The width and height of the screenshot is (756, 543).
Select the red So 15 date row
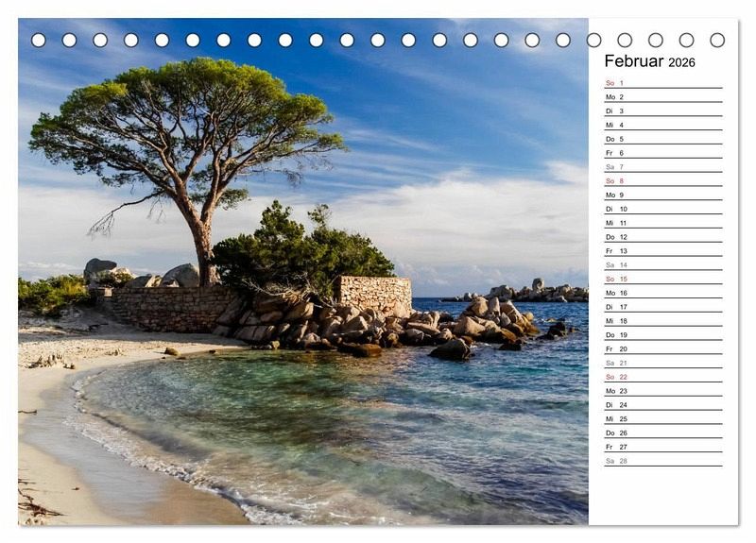(662, 279)
